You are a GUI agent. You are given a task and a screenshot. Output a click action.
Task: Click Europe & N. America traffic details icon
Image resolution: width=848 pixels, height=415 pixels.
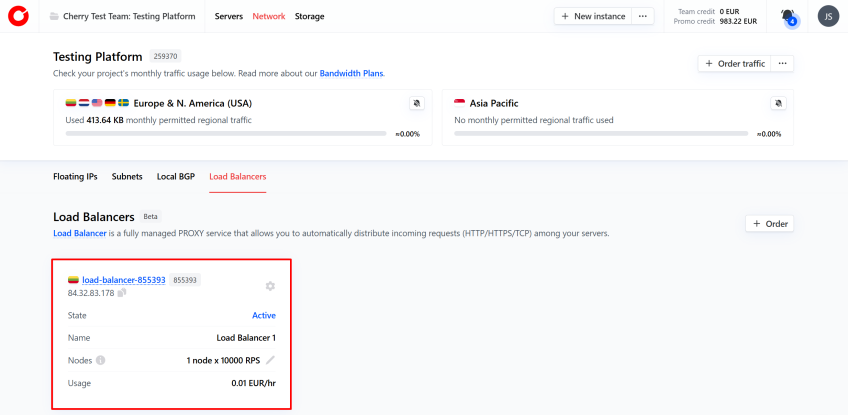point(417,103)
